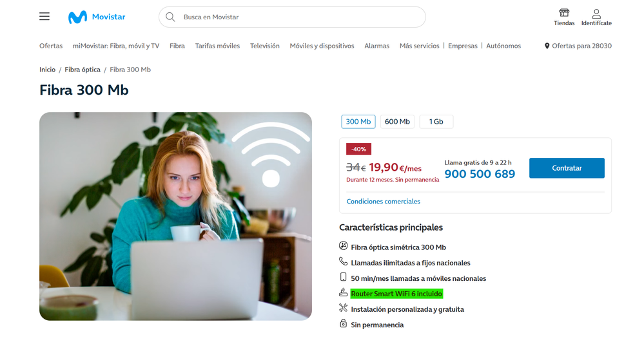Click the location pin for Ofertas 28030
This screenshot has width=644, height=344.
pos(547,46)
